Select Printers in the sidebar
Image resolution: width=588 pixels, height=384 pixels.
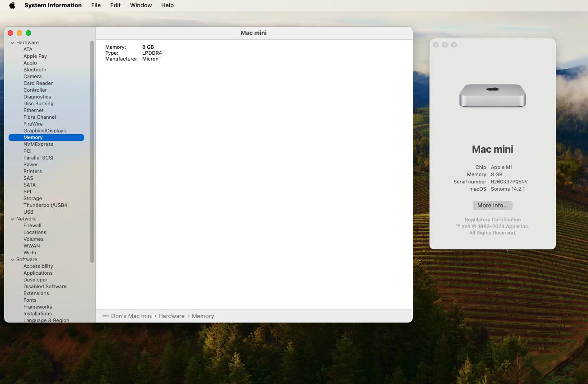33,171
